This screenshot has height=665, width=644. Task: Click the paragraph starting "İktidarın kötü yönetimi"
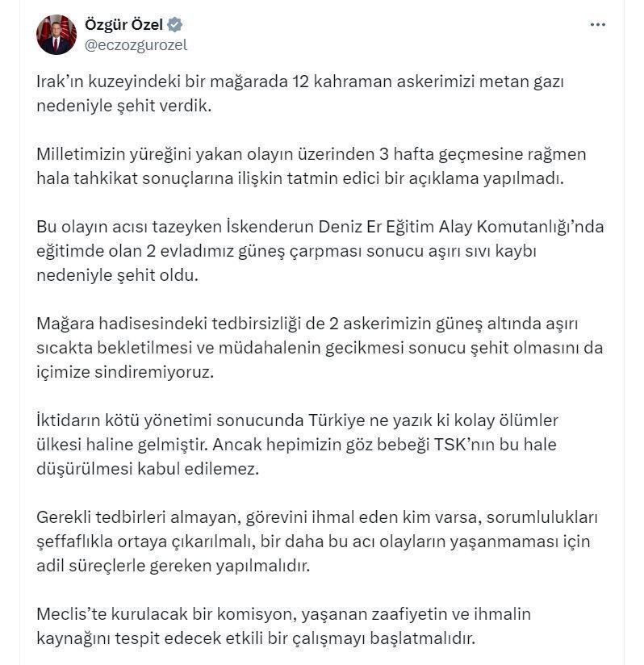pos(299,444)
